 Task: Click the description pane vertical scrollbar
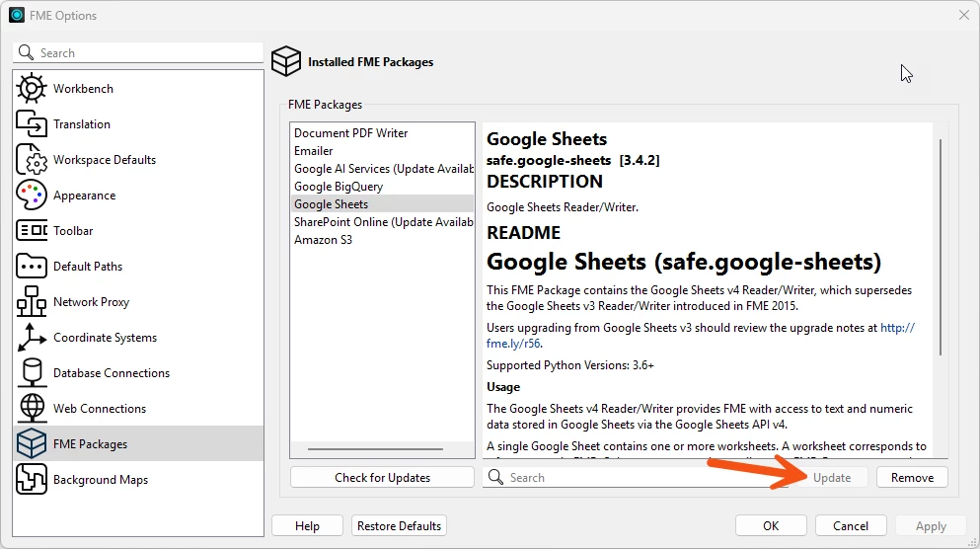tap(940, 248)
